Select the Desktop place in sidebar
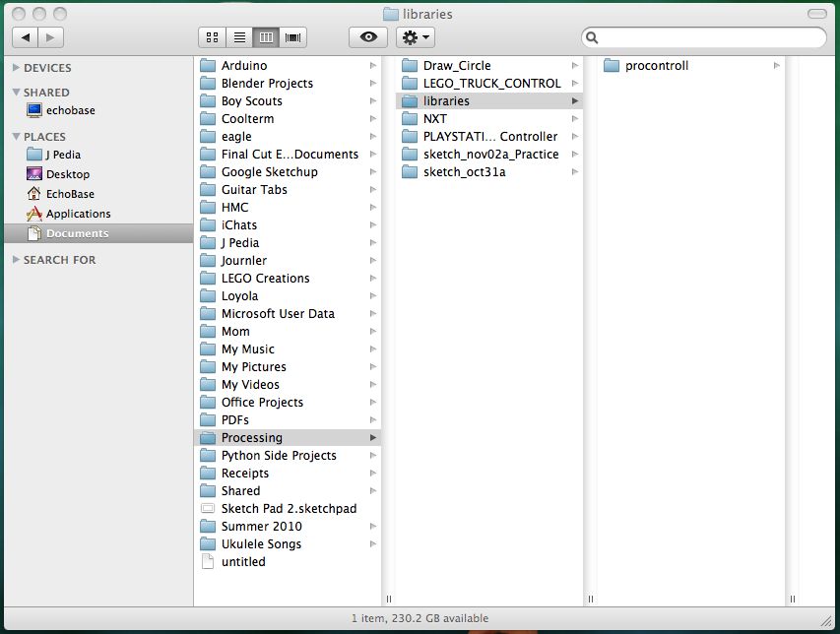The width and height of the screenshot is (840, 634). pyautogui.click(x=67, y=174)
